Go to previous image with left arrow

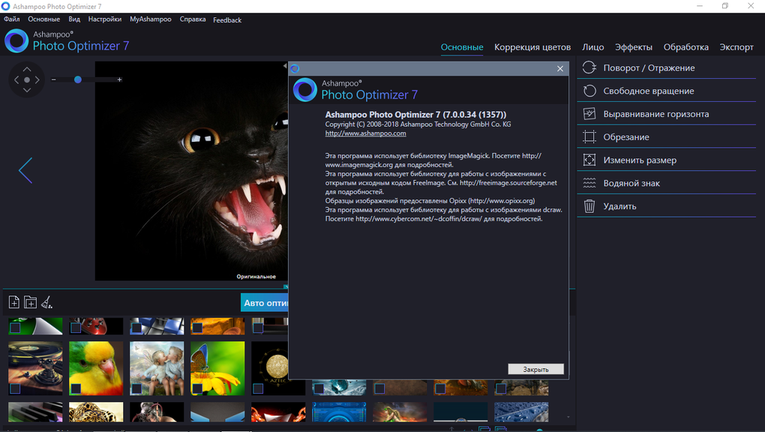tap(25, 170)
